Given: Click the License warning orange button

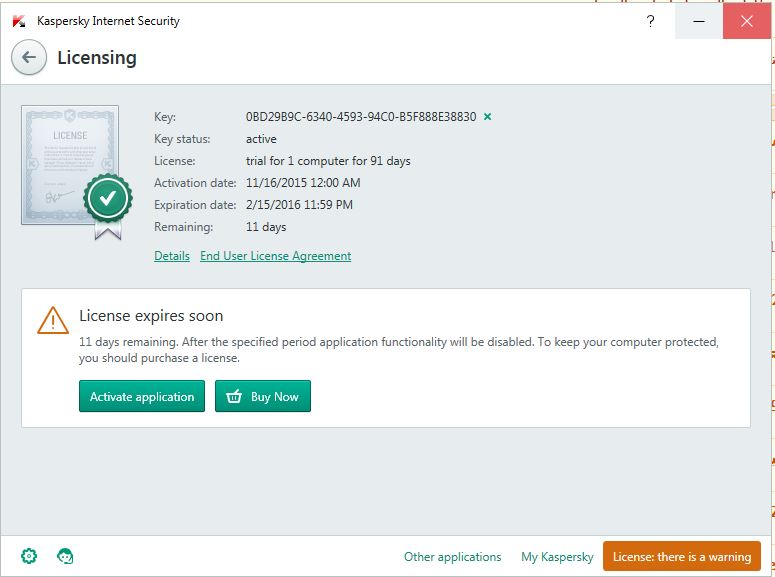Looking at the screenshot, I should tap(682, 556).
